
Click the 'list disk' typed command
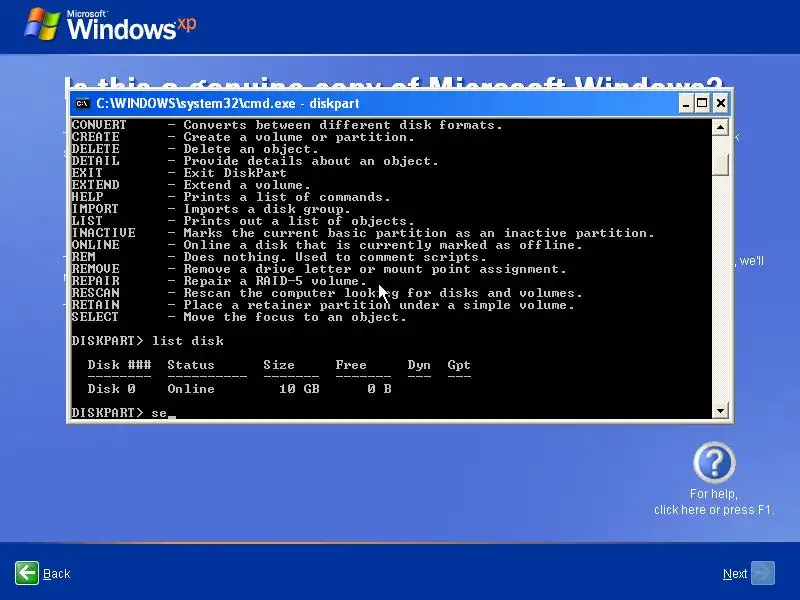tap(187, 341)
